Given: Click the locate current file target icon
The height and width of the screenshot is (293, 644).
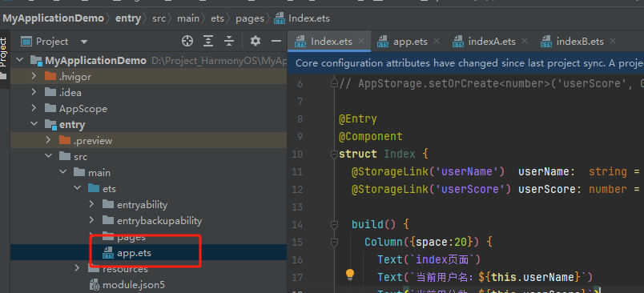Looking at the screenshot, I should pos(187,41).
